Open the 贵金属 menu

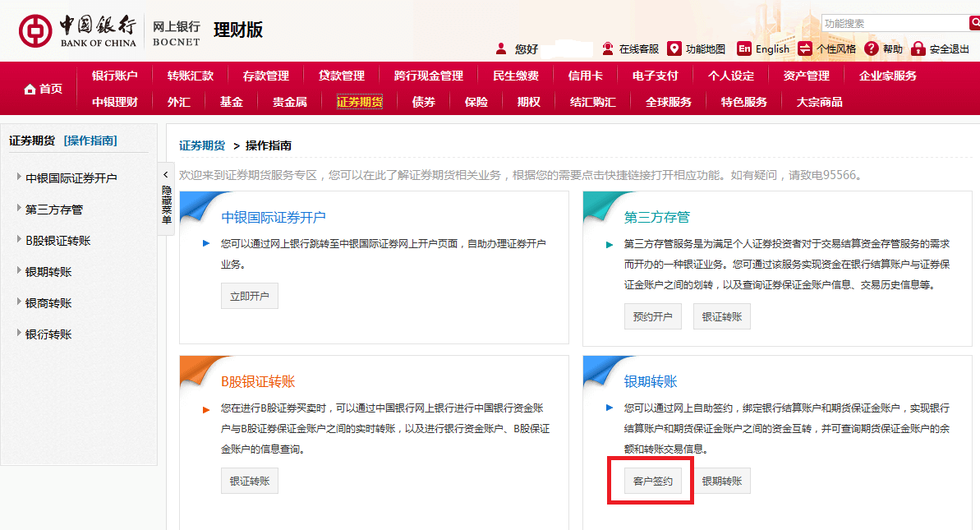[x=289, y=102]
